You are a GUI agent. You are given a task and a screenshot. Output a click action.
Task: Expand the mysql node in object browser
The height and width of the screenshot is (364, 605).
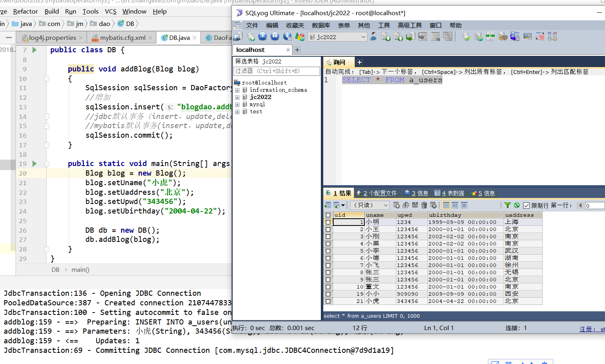tap(238, 104)
